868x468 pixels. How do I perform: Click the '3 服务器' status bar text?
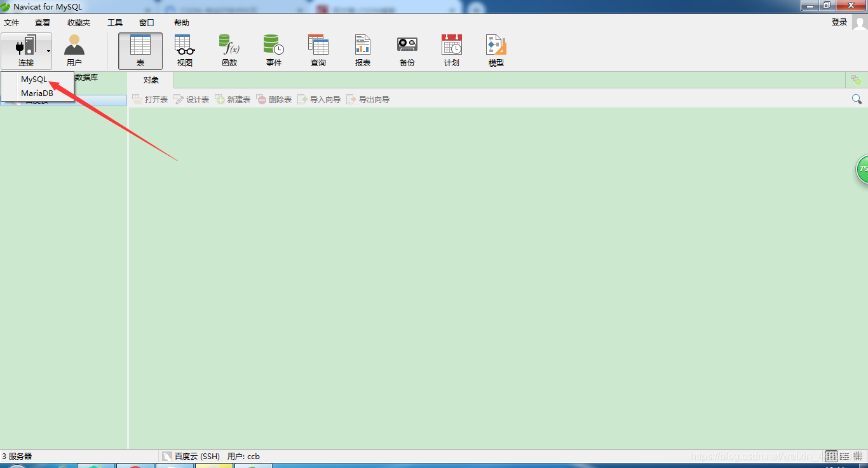17,456
